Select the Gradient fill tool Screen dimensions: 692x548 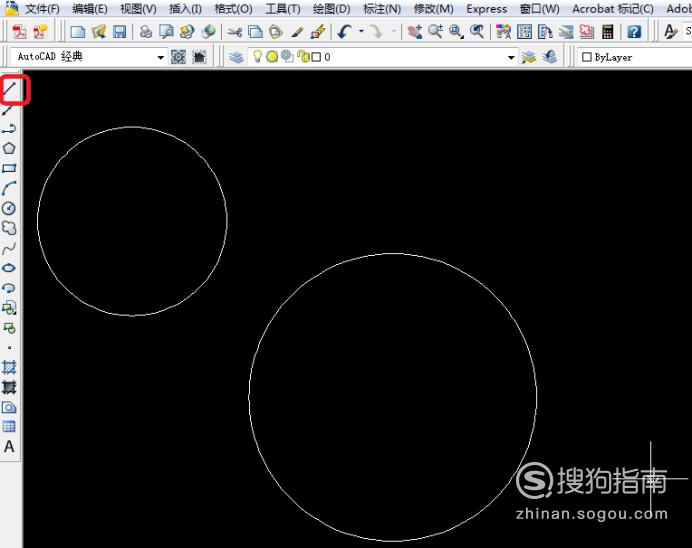9,387
